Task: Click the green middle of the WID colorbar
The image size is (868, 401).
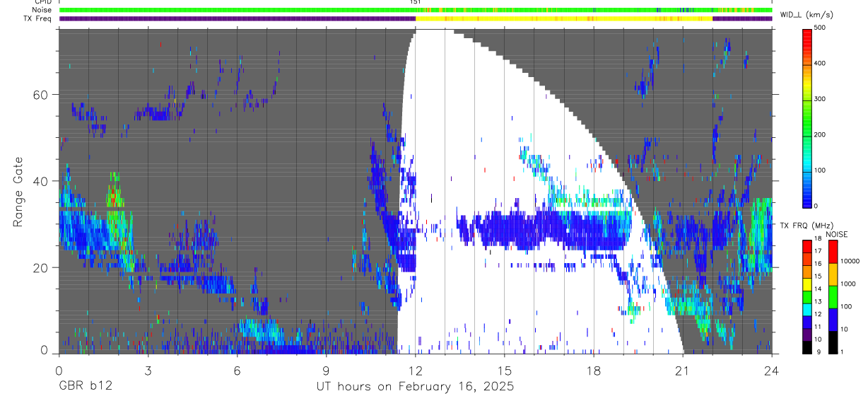Action: coord(807,117)
